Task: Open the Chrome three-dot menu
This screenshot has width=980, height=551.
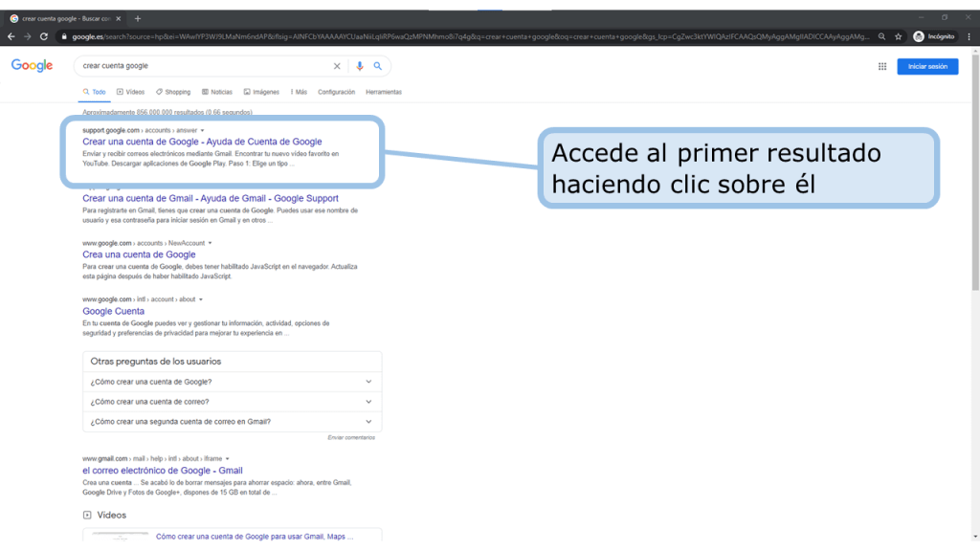Action: [x=969, y=37]
